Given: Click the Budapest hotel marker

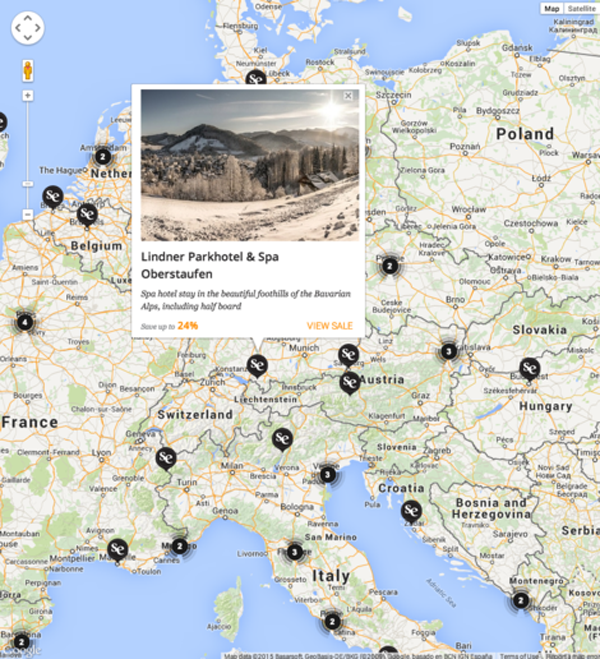Looking at the screenshot, I should pyautogui.click(x=529, y=369).
